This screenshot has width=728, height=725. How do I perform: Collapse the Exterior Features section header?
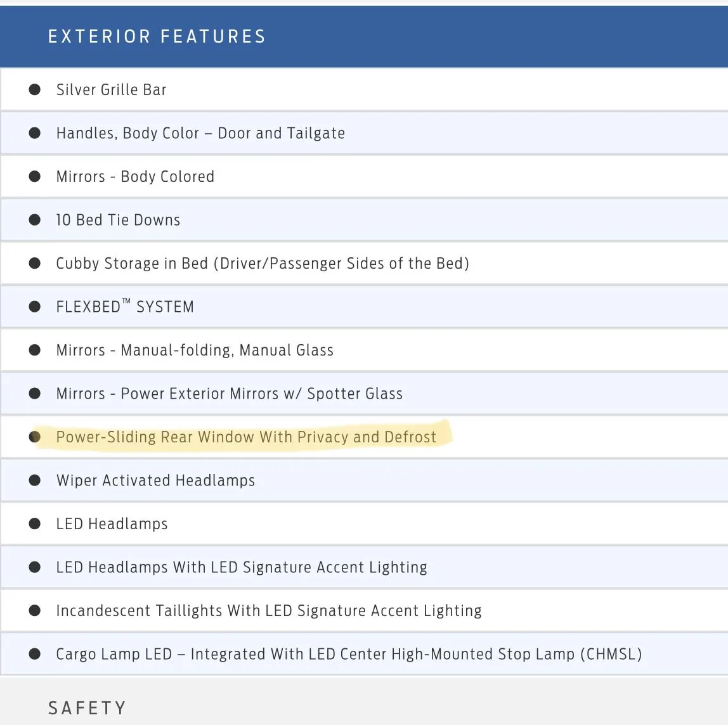point(364,37)
